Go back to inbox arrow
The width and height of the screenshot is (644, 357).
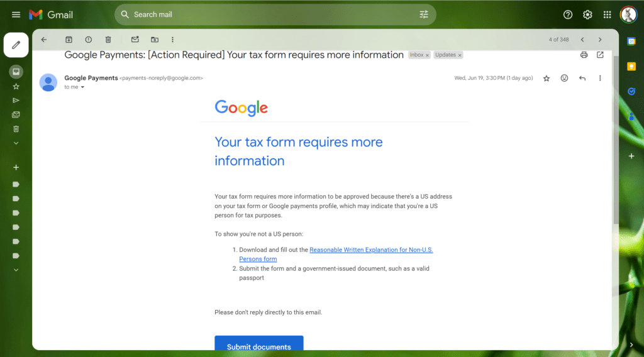coord(44,40)
